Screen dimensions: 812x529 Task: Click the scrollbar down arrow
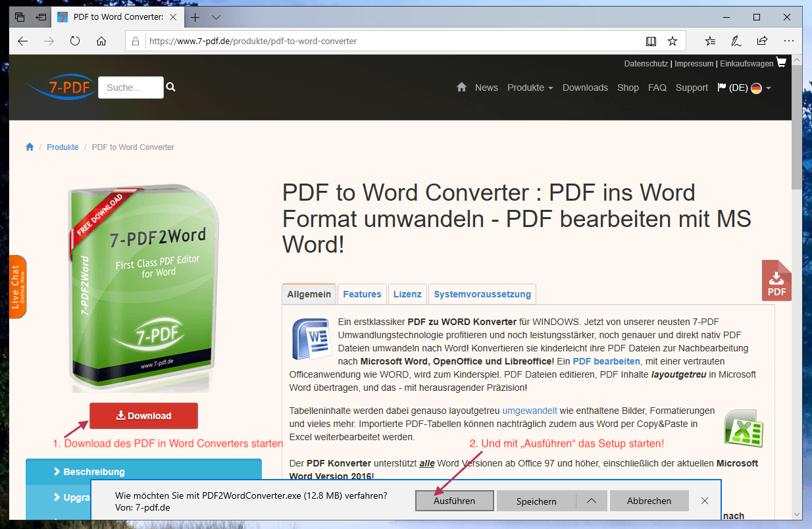pyautogui.click(x=796, y=515)
